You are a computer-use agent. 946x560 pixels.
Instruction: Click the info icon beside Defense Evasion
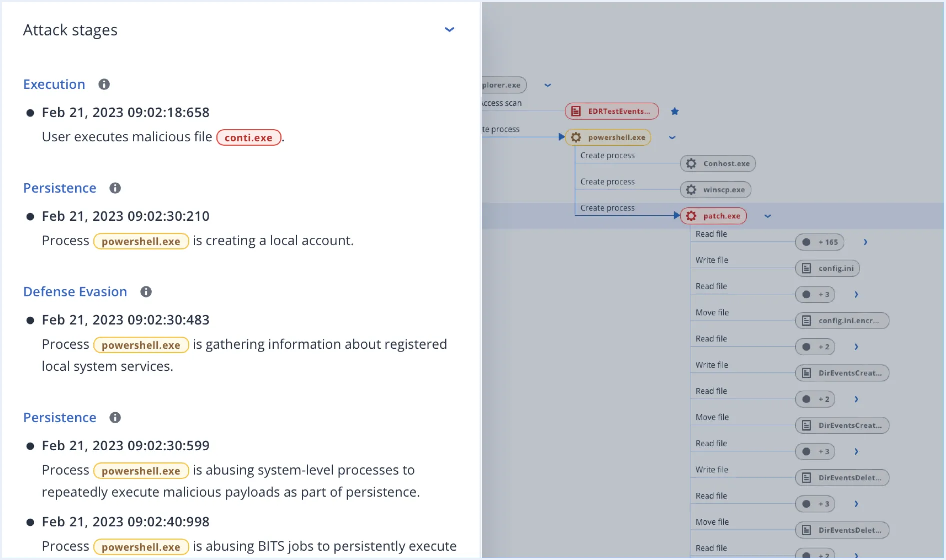coord(146,292)
